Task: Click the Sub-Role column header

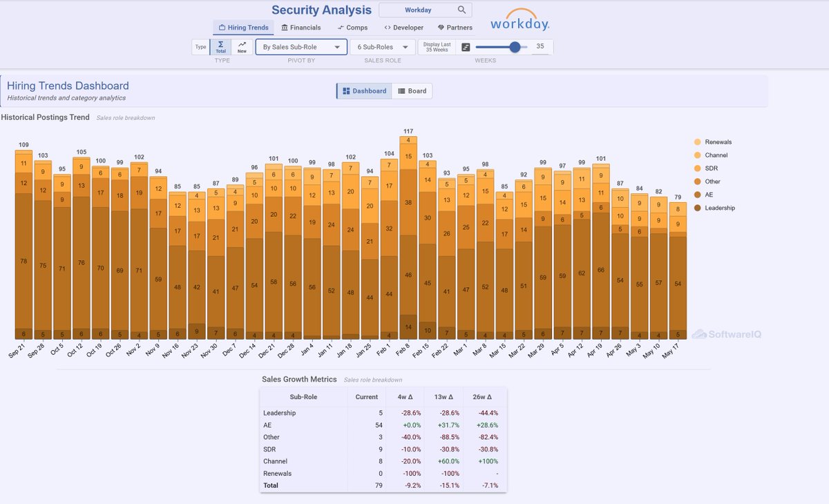Action: 303,397
